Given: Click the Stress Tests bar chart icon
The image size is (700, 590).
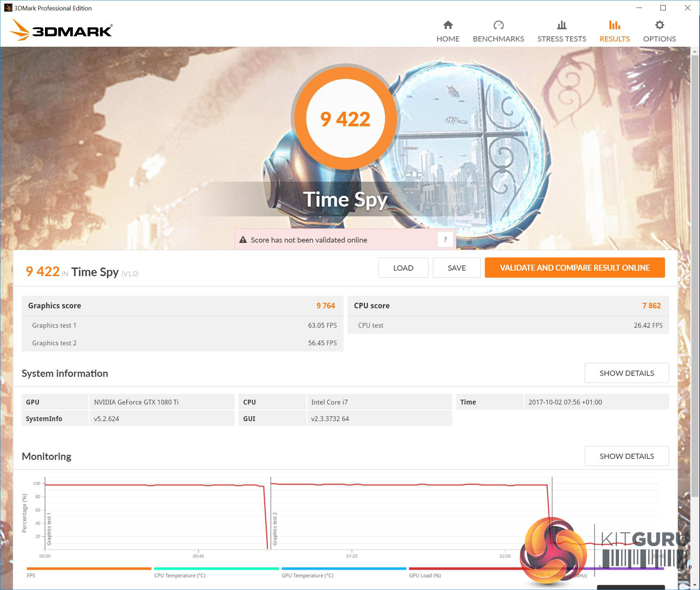Looking at the screenshot, I should (561, 25).
